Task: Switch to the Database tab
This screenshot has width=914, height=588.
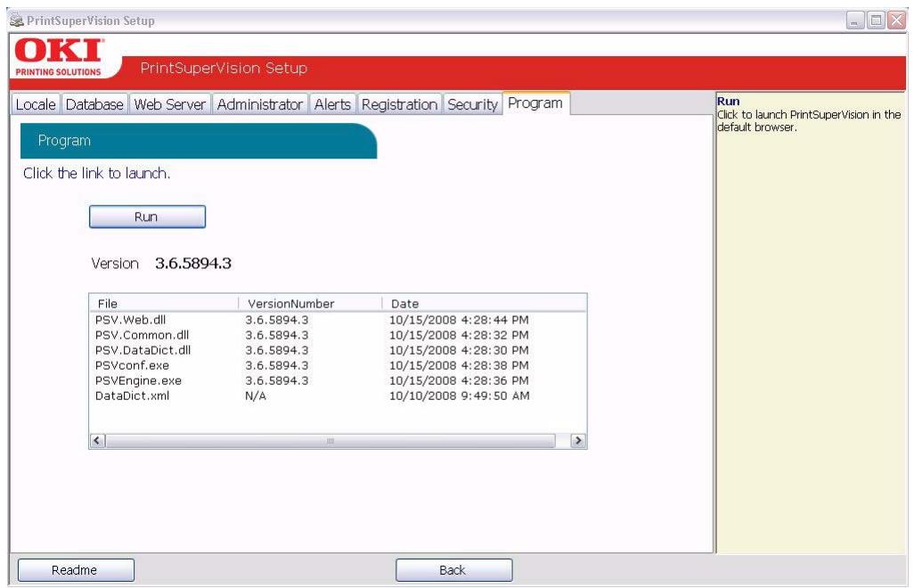Action: point(94,104)
